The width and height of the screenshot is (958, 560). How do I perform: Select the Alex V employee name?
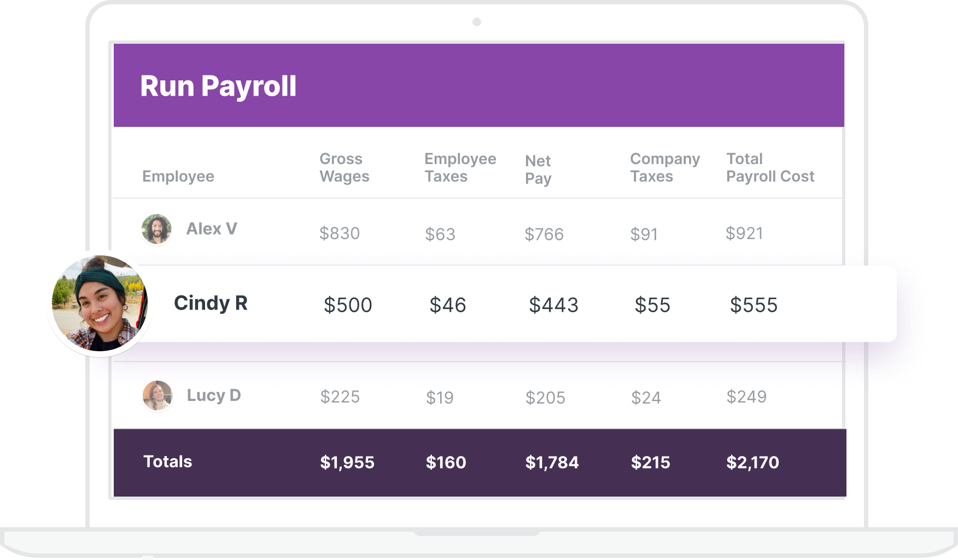(212, 229)
